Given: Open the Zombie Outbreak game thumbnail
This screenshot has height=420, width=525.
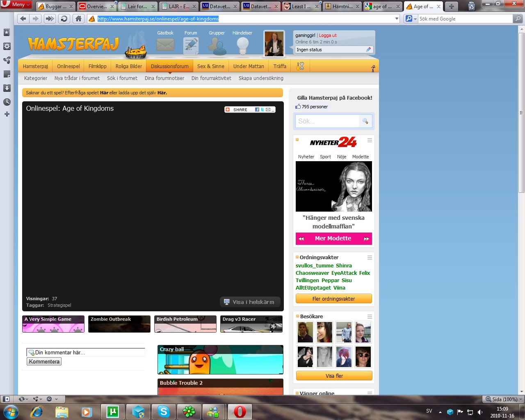Looking at the screenshot, I should [x=119, y=324].
